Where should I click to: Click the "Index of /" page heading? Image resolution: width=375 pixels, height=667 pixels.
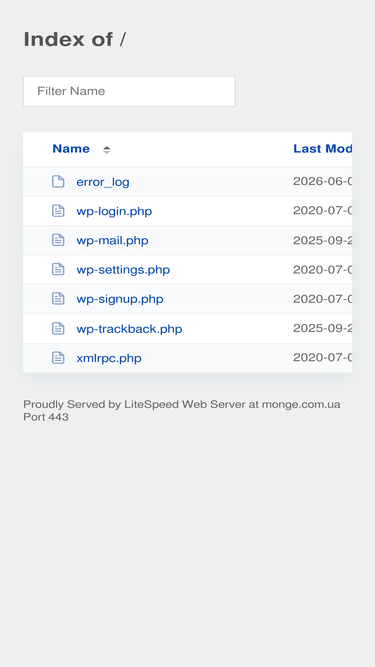click(74, 40)
